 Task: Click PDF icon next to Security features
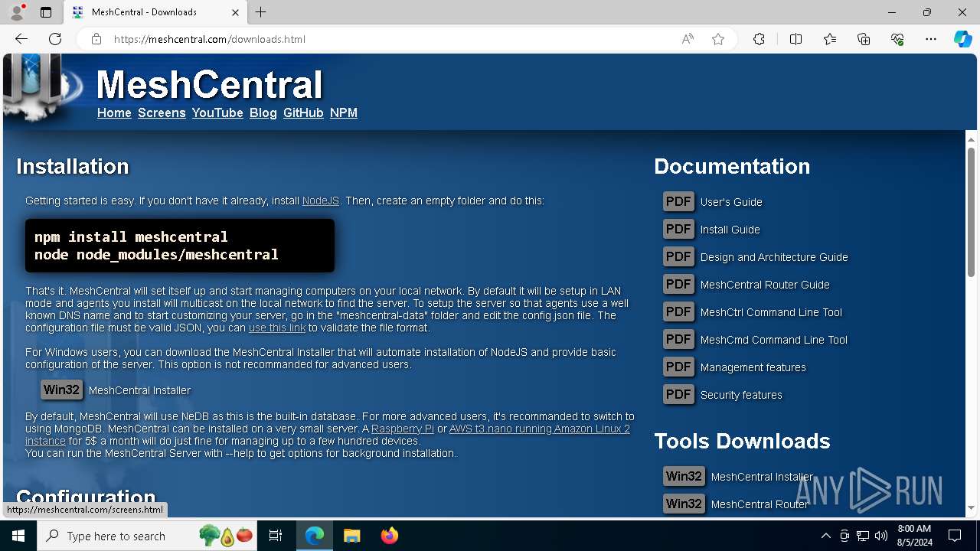click(x=678, y=394)
